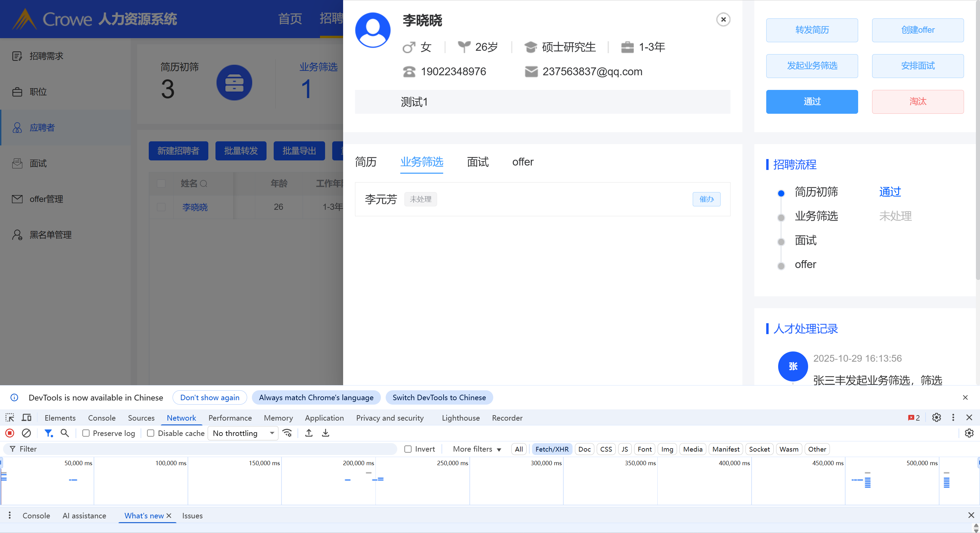Expand the More filters menu
Viewport: 980px width, 533px height.
point(477,449)
